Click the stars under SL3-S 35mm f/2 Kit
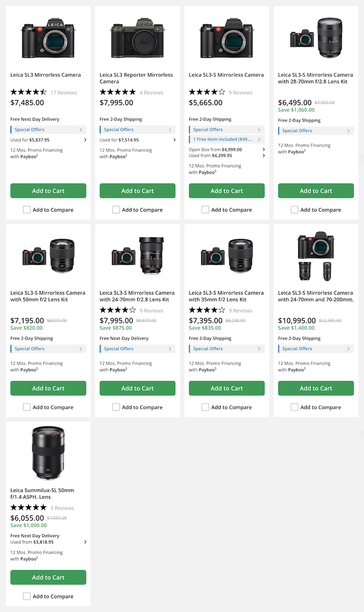The height and width of the screenshot is (612, 364). tap(207, 310)
